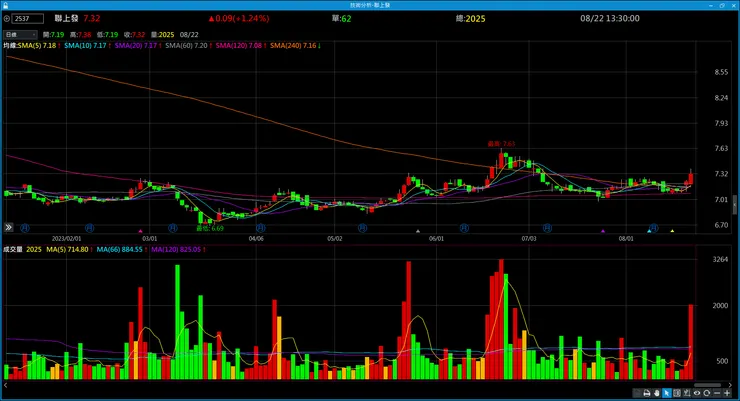Click the MA(5) 714.80 volume legend
The height and width of the screenshot is (401, 740).
(69, 250)
